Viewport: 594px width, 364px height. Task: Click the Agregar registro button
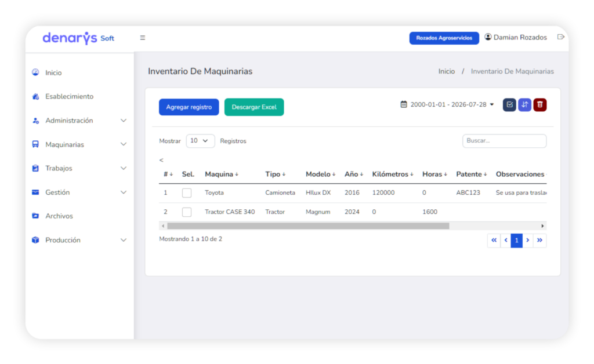pos(189,107)
